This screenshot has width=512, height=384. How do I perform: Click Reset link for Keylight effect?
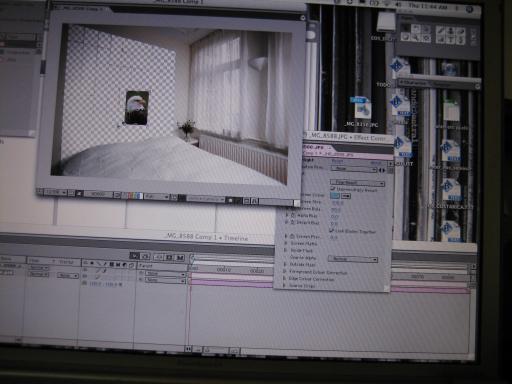337,161
